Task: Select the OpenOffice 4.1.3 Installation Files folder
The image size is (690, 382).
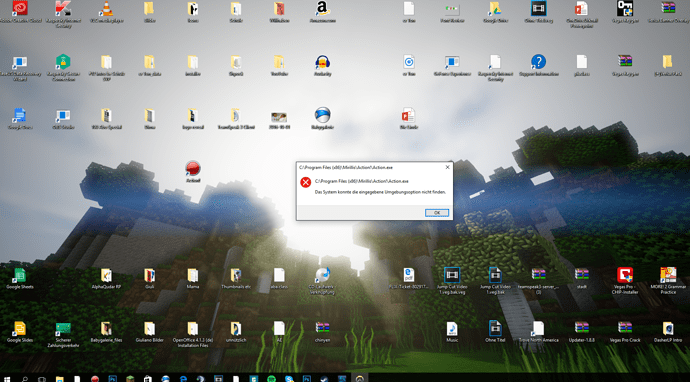Action: click(x=193, y=334)
